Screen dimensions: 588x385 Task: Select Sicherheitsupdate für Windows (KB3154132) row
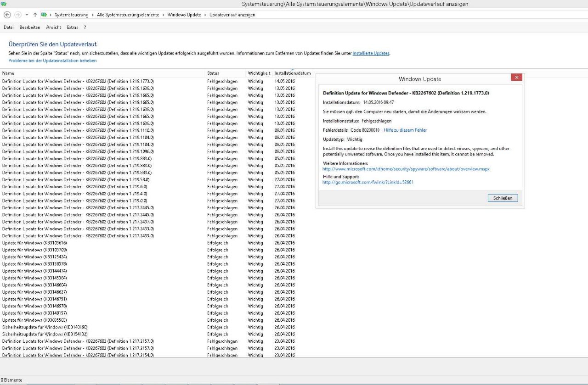pyautogui.click(x=148, y=334)
